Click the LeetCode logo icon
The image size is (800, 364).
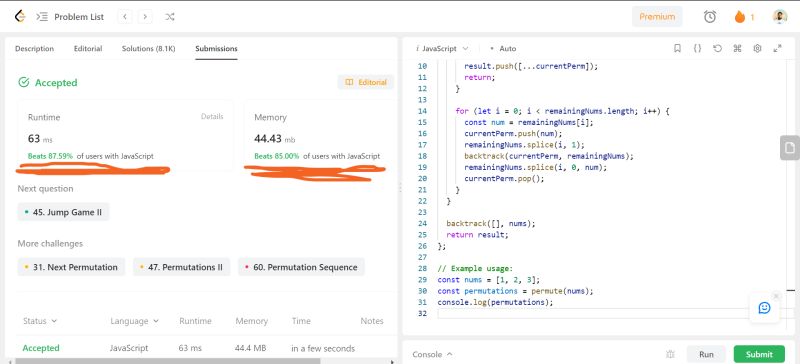19,17
